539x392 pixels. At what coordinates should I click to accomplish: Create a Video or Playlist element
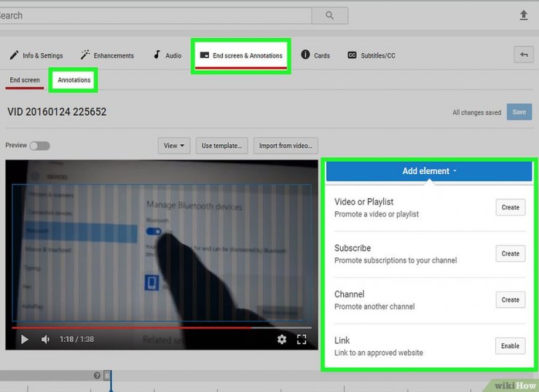coord(510,208)
